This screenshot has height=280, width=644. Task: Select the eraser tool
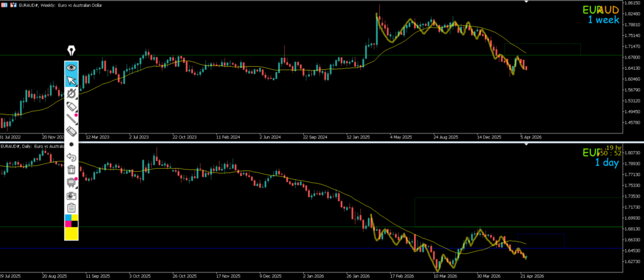[x=71, y=132]
